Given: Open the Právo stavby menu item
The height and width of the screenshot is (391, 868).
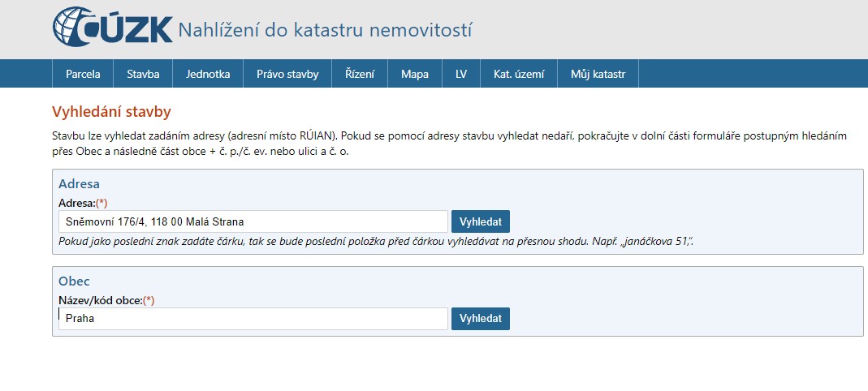Looking at the screenshot, I should point(287,74).
